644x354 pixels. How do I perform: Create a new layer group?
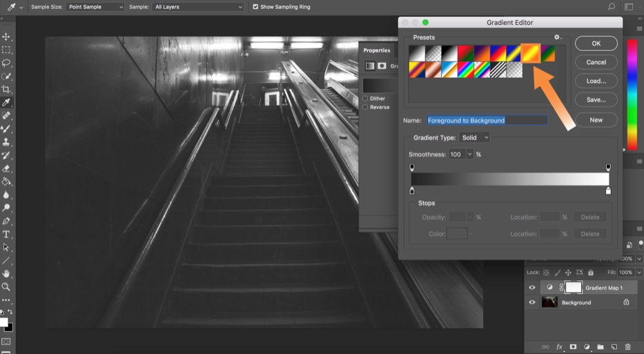pos(601,347)
